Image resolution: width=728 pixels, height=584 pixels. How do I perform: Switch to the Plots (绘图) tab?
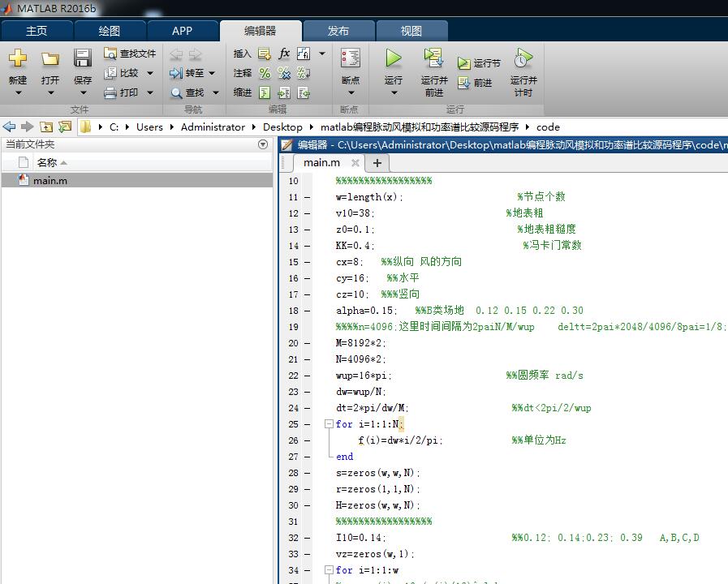pyautogui.click(x=110, y=31)
